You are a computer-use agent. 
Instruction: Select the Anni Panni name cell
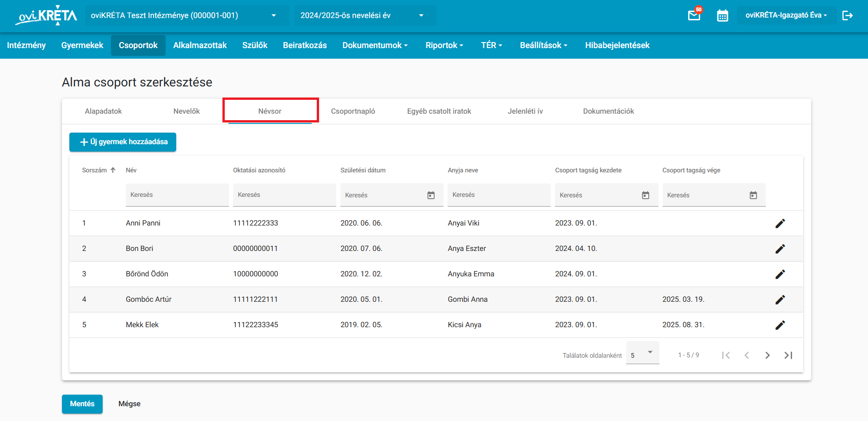pyautogui.click(x=143, y=223)
